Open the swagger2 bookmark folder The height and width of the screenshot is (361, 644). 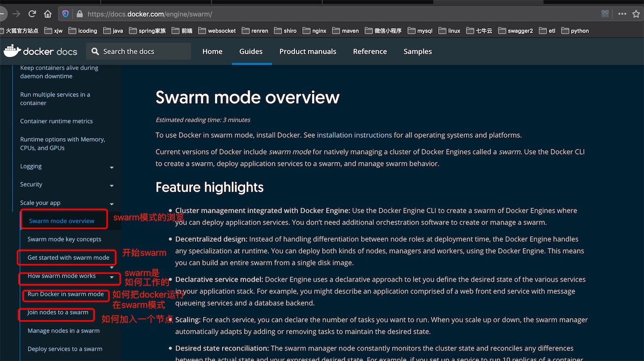point(515,30)
